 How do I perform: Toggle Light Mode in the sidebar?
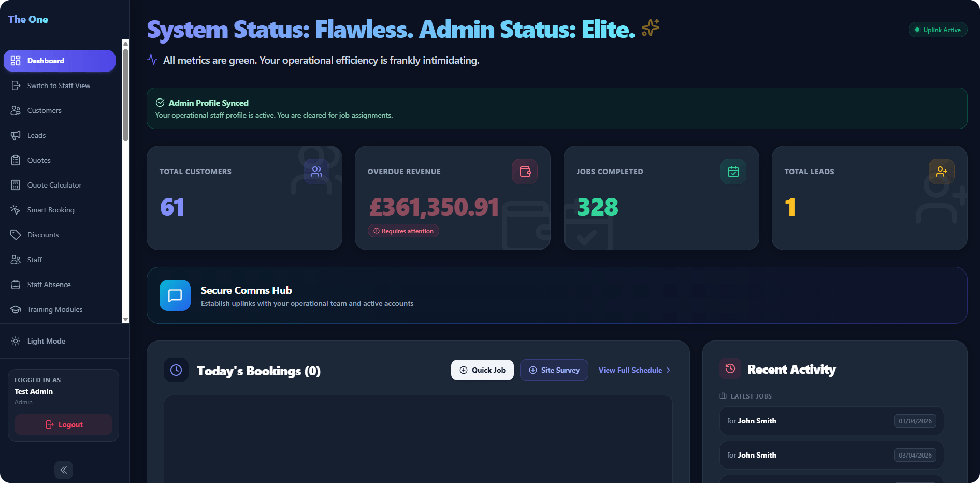(x=46, y=341)
